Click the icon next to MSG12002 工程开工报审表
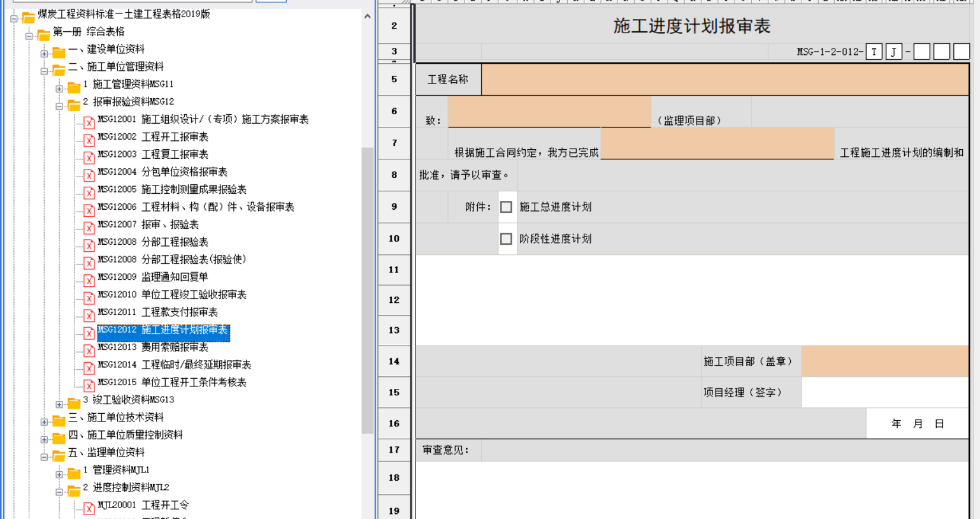The image size is (980, 519). [89, 139]
